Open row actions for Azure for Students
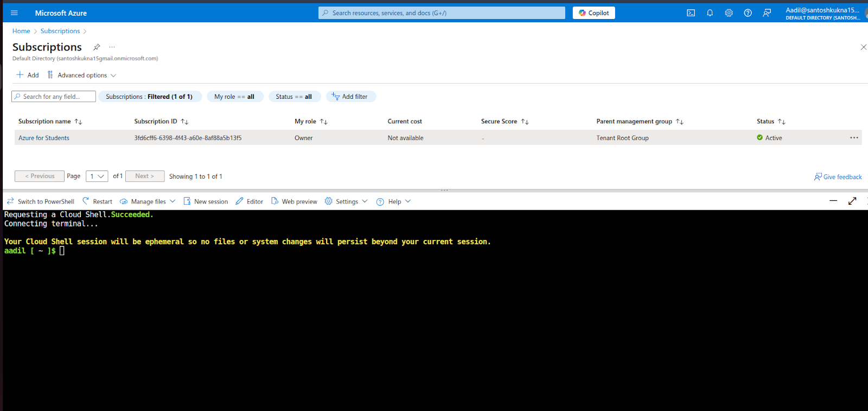Viewport: 868px width, 411px height. [854, 138]
